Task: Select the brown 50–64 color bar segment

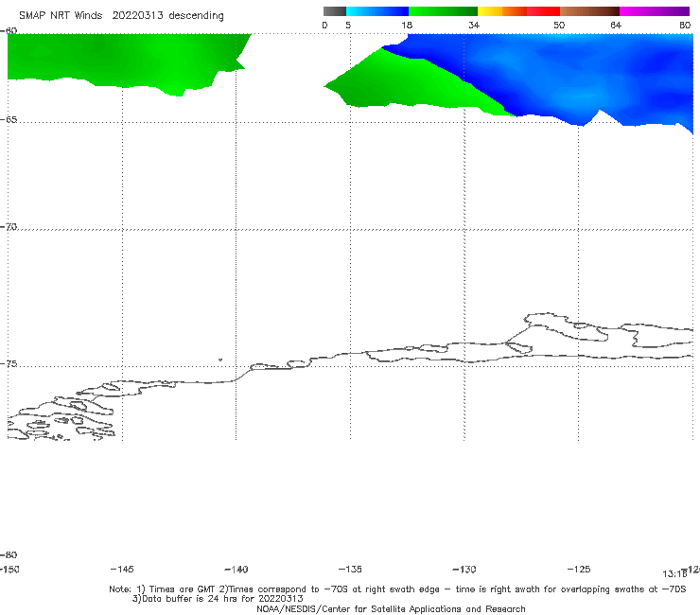Action: [x=589, y=11]
